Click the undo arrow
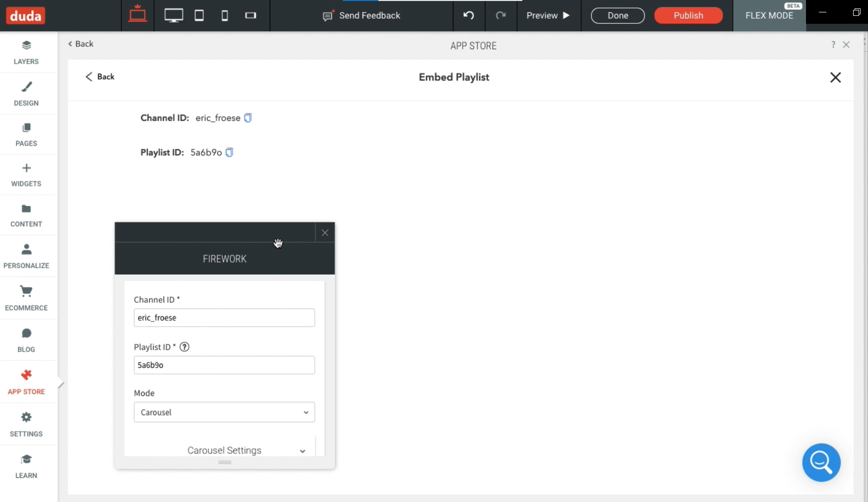 (x=468, y=15)
